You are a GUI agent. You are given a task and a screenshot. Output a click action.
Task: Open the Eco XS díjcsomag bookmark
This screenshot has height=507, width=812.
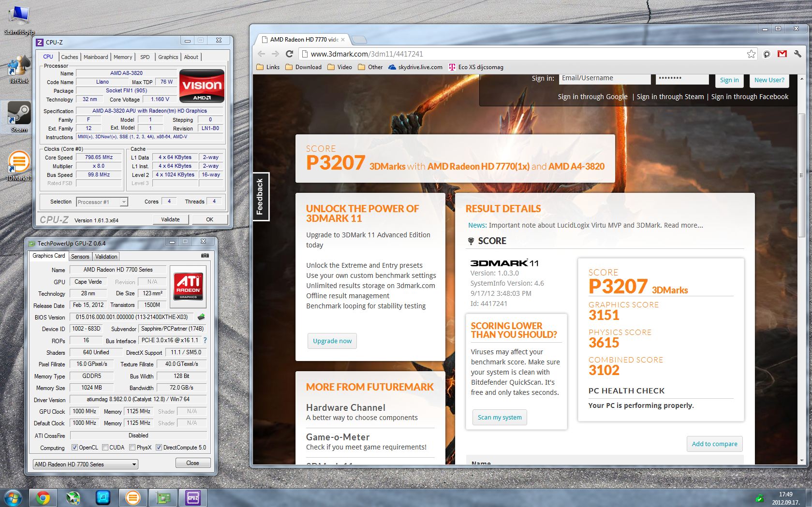click(476, 67)
